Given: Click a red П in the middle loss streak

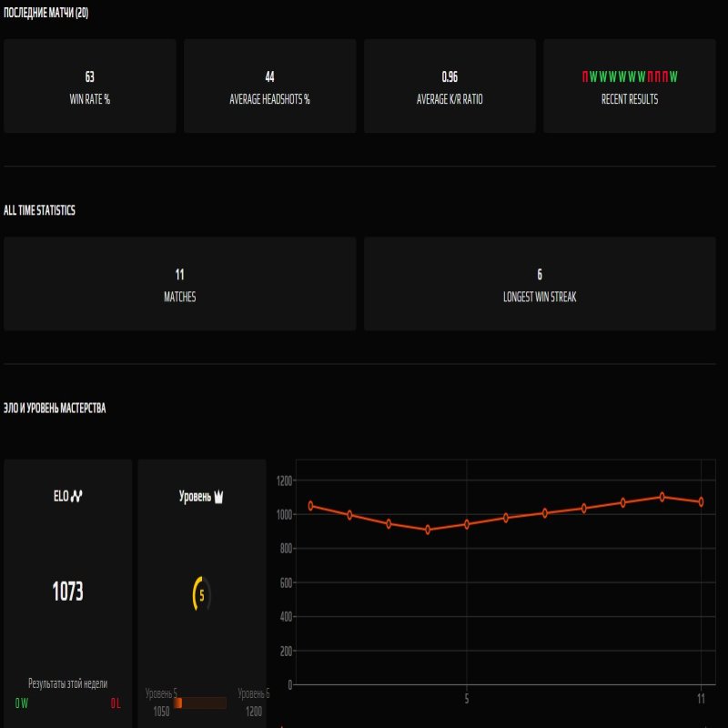Looking at the screenshot, I should [x=655, y=76].
